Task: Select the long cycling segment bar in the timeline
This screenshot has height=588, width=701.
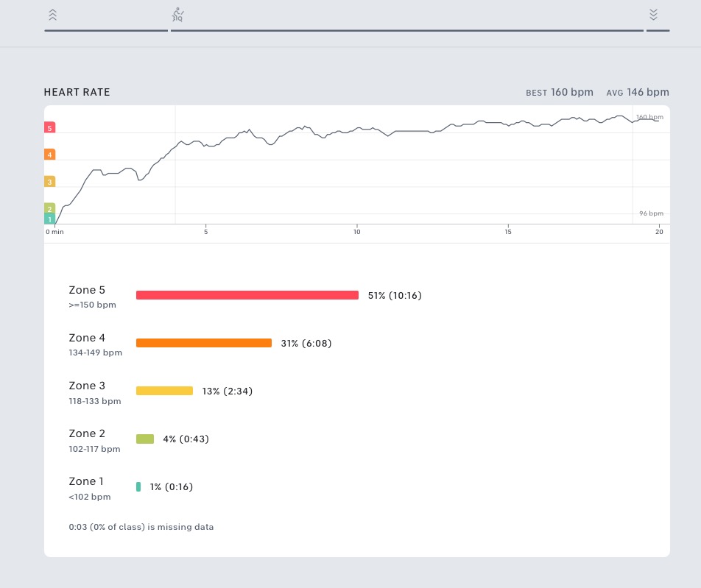Action: pyautogui.click(x=406, y=30)
